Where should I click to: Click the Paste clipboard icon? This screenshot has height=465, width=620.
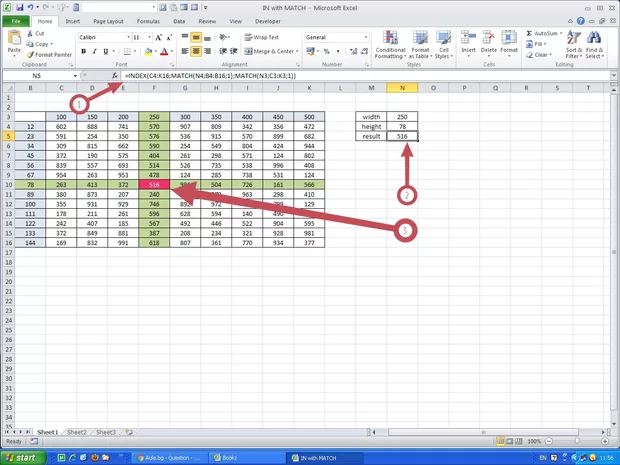coord(14,38)
